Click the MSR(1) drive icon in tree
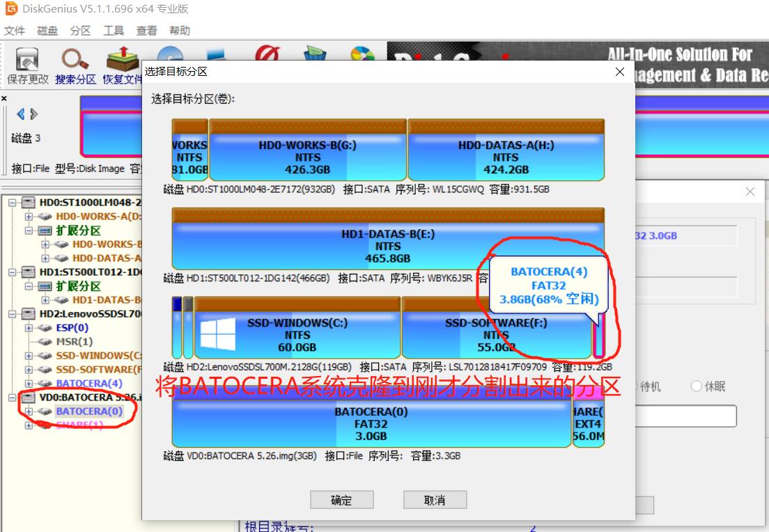This screenshot has width=769, height=532. (x=45, y=342)
